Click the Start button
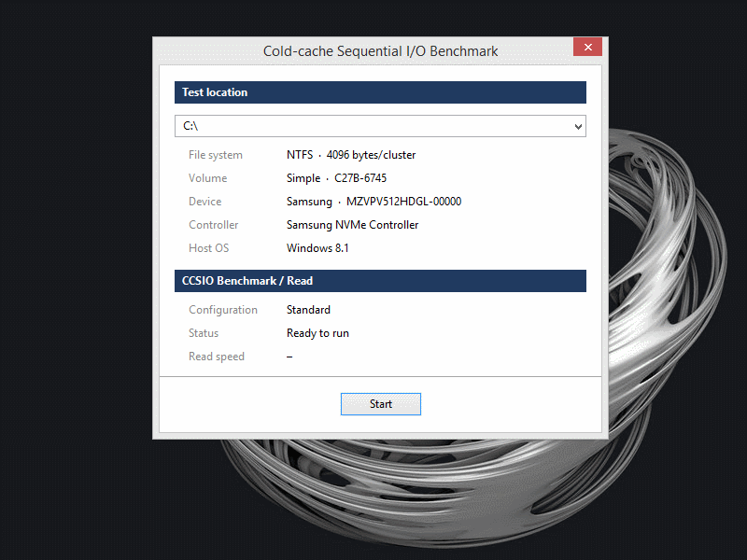Viewport: 747px width, 560px height. [380, 404]
